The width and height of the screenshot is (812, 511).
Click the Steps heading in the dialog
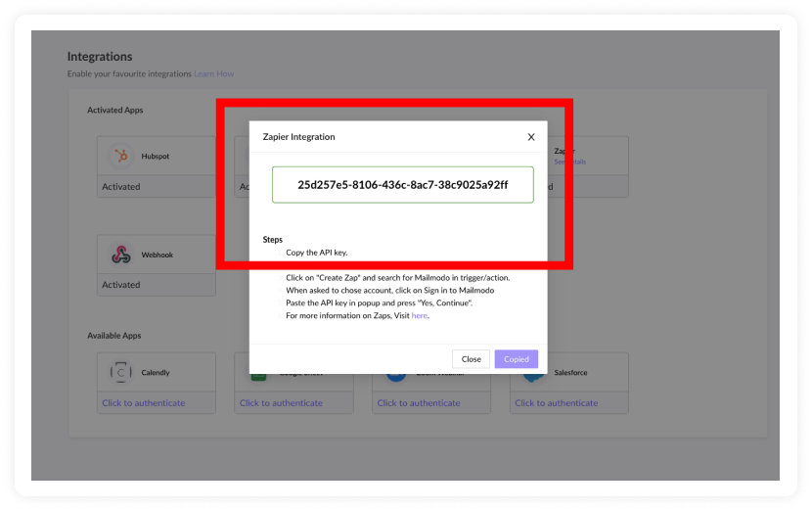(272, 240)
